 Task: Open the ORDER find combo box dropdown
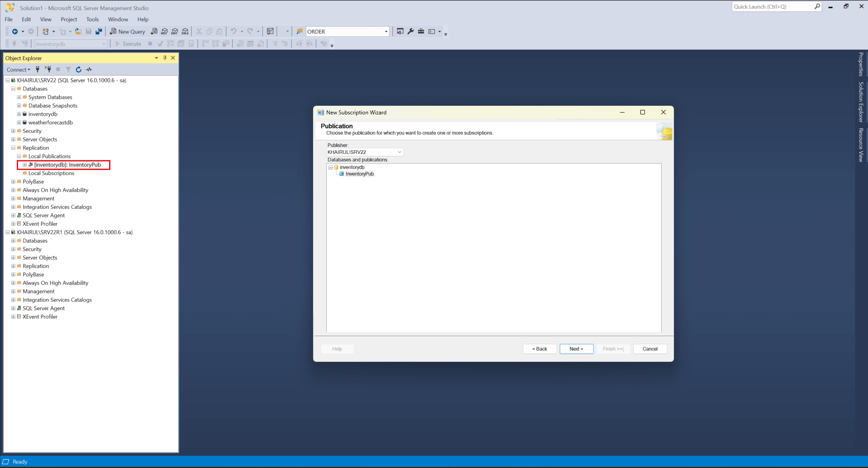click(x=386, y=32)
